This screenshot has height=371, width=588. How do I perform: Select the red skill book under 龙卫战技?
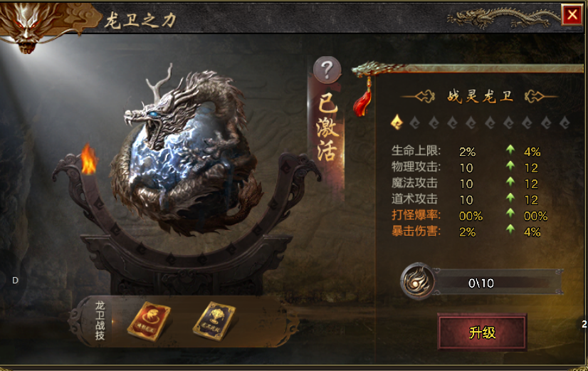pos(149,321)
